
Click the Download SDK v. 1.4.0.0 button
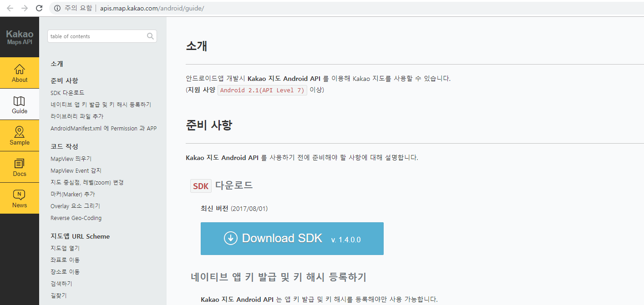292,239
